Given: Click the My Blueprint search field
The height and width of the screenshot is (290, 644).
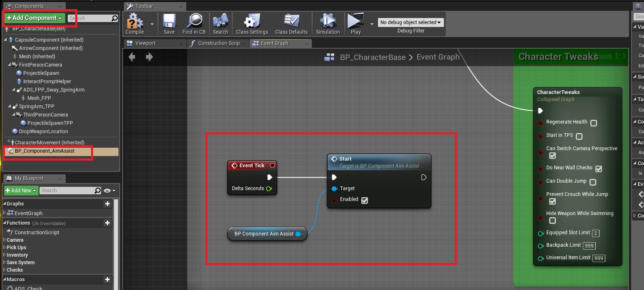Looking at the screenshot, I should (x=67, y=191).
